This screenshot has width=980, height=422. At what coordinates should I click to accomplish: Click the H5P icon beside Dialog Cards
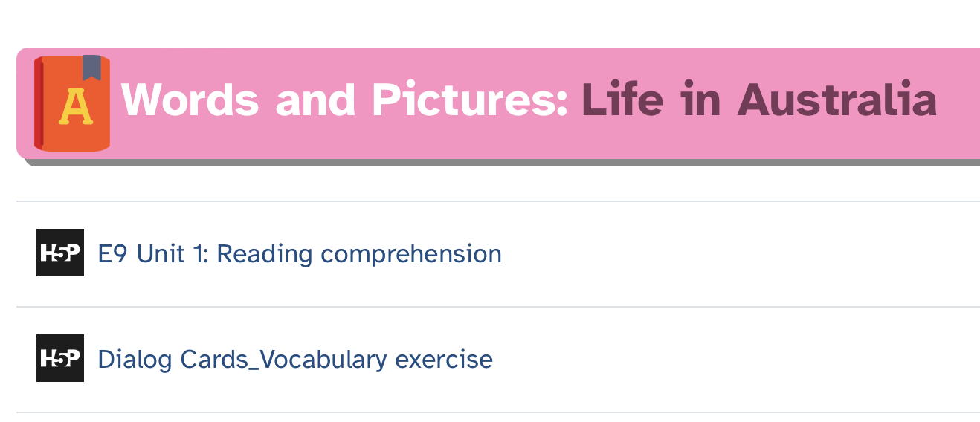60,358
